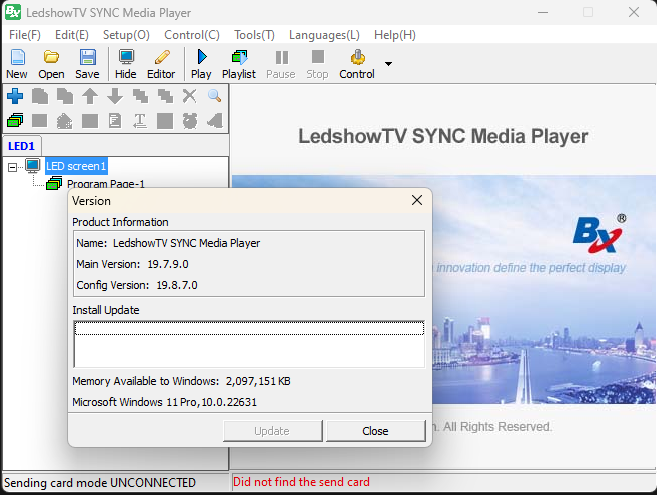
Task: Open the File(F) menu
Action: (x=25, y=35)
